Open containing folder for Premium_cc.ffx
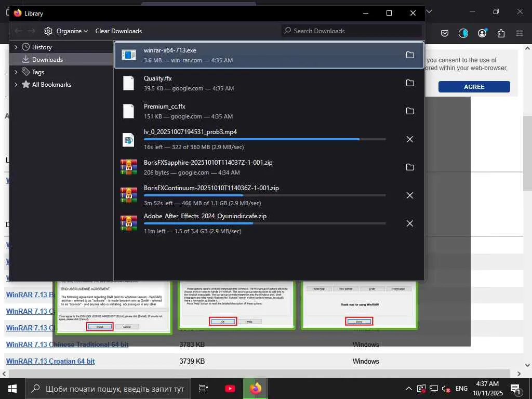The image size is (532, 399). tap(410, 111)
